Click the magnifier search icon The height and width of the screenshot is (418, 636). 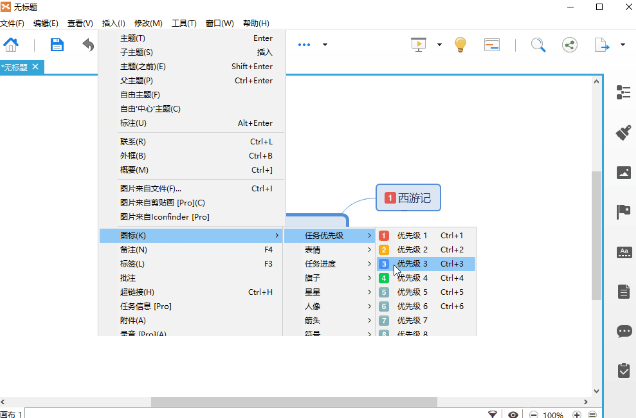[x=538, y=44]
